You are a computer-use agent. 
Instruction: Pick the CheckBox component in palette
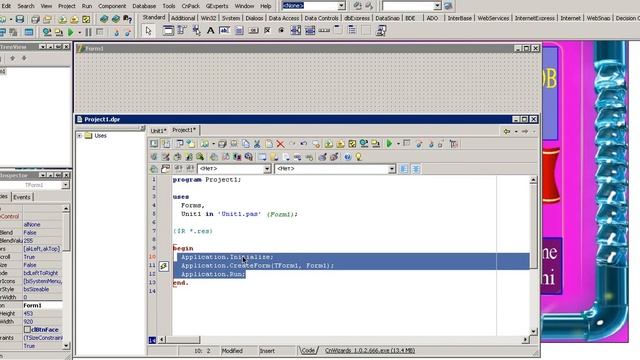[267, 31]
